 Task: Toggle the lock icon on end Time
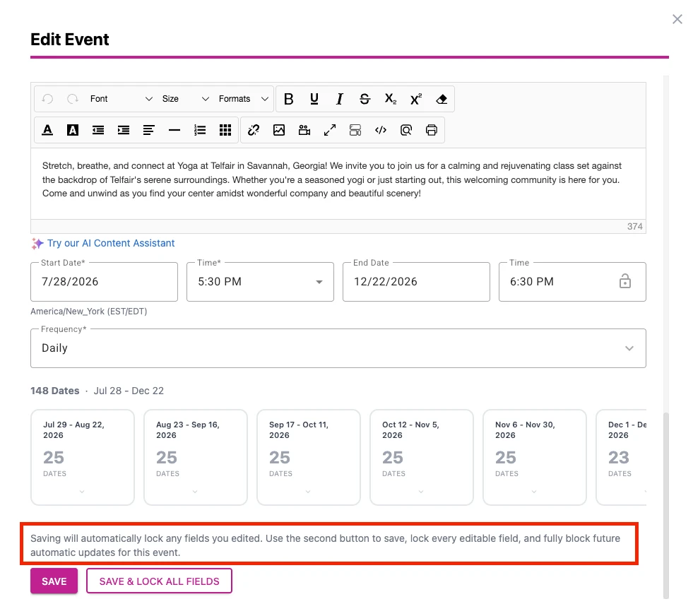pos(625,281)
